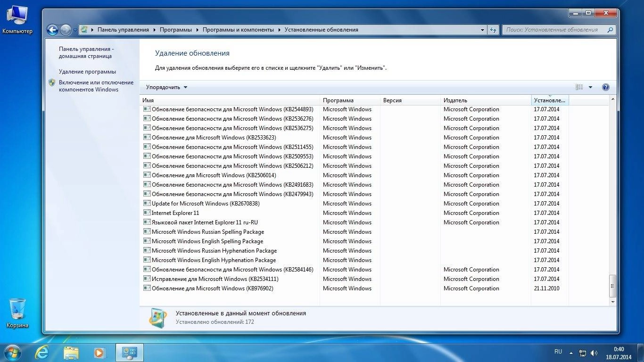The height and width of the screenshot is (362, 644).
Task: Open Панель управления домашняя страница link
Action: pyautogui.click(x=86, y=52)
